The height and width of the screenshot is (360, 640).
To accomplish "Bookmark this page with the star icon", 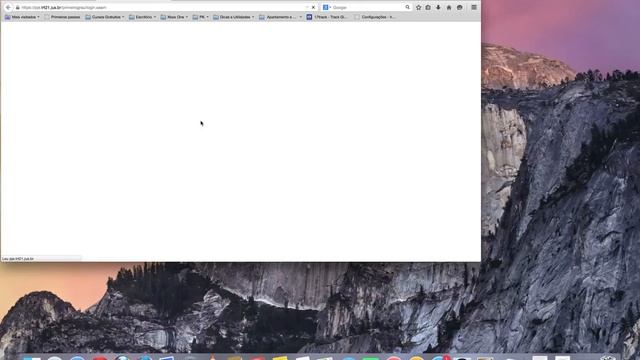I will pyautogui.click(x=418, y=7).
